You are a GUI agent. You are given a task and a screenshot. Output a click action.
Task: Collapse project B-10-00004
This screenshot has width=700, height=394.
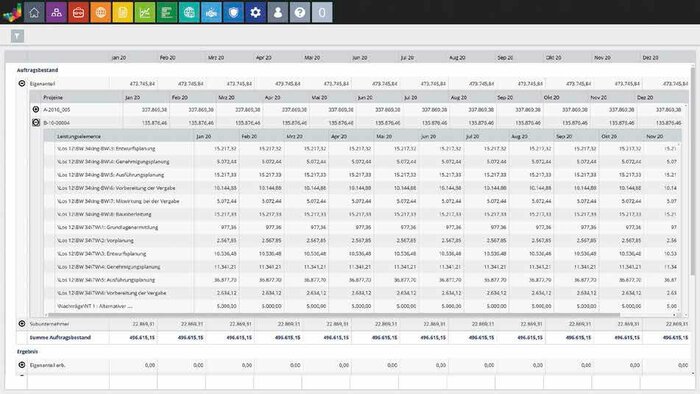(x=36, y=122)
